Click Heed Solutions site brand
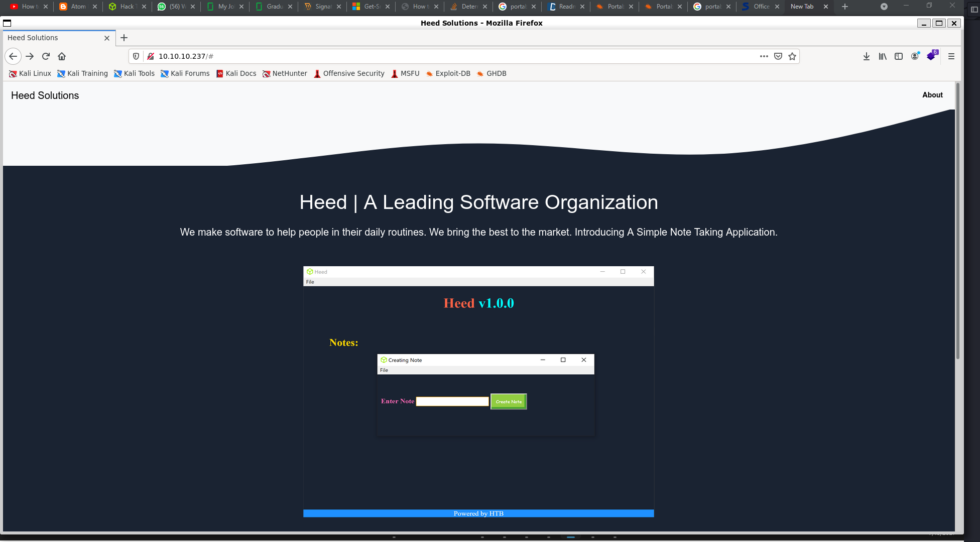The width and height of the screenshot is (980, 542). point(45,95)
